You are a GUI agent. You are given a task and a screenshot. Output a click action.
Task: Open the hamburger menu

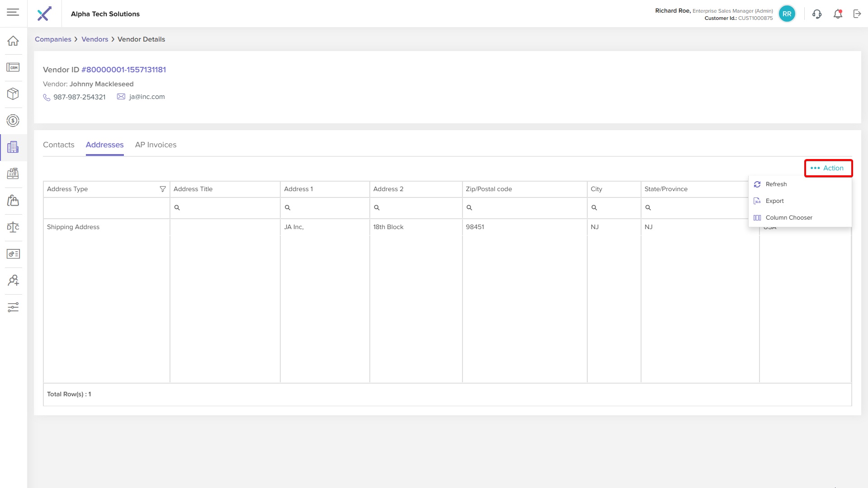pyautogui.click(x=13, y=12)
